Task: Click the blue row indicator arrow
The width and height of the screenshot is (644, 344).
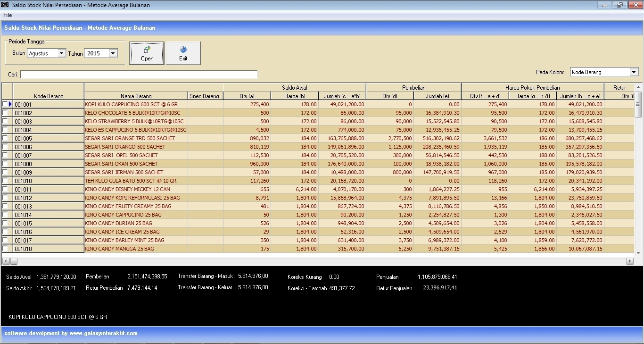Action: [x=10, y=104]
